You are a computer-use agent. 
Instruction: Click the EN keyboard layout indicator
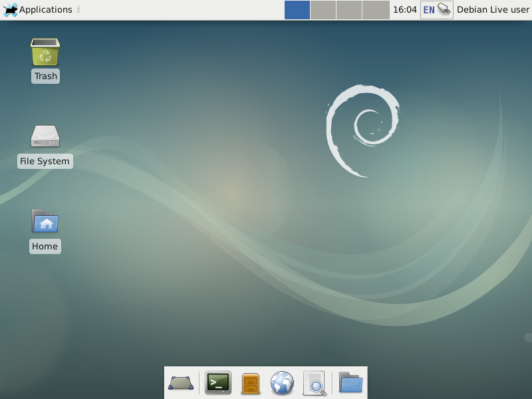pyautogui.click(x=429, y=10)
